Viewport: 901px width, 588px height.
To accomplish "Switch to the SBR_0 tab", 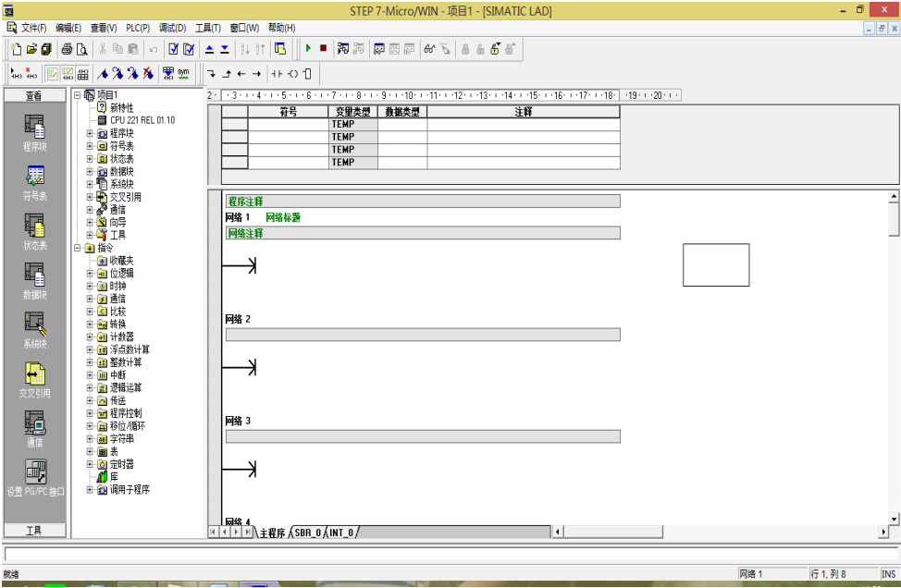I will [x=308, y=533].
